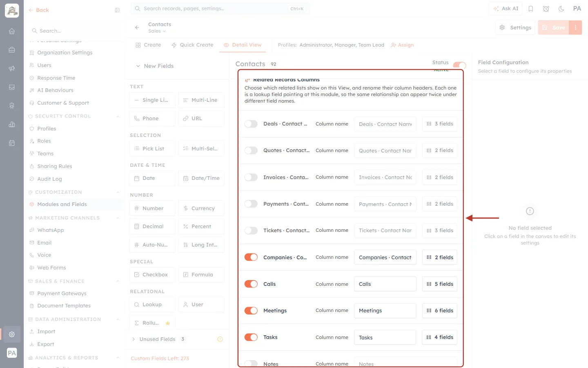Collapse the Sales & Finance section
This screenshot has width=588, height=368.
118,281
